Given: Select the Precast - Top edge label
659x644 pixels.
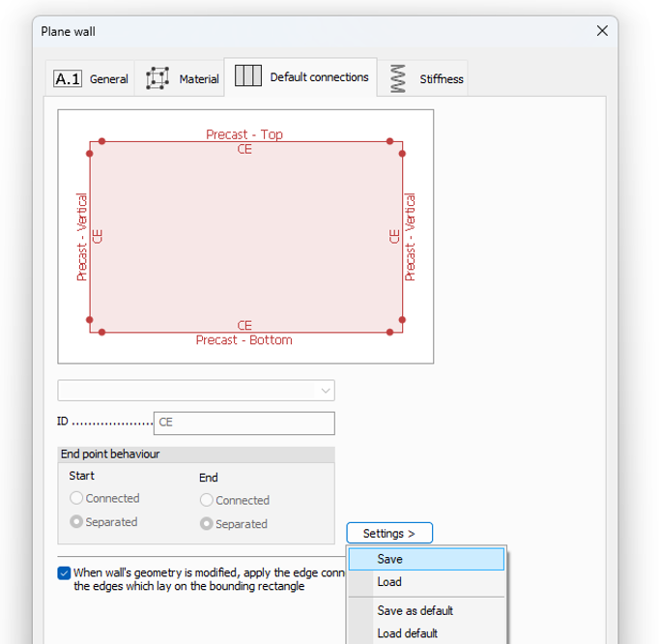Looking at the screenshot, I should (244, 134).
